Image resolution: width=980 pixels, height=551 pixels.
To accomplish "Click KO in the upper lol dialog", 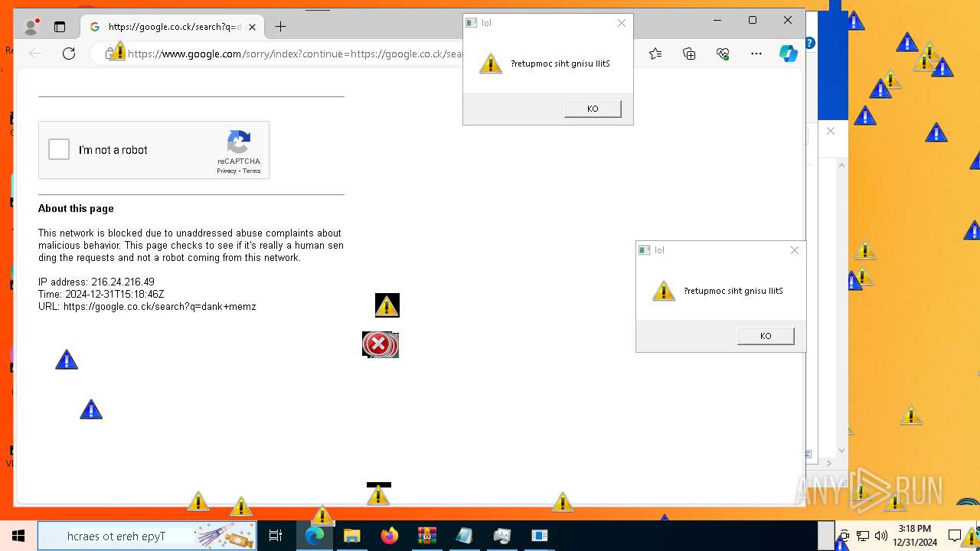I will 593,109.
